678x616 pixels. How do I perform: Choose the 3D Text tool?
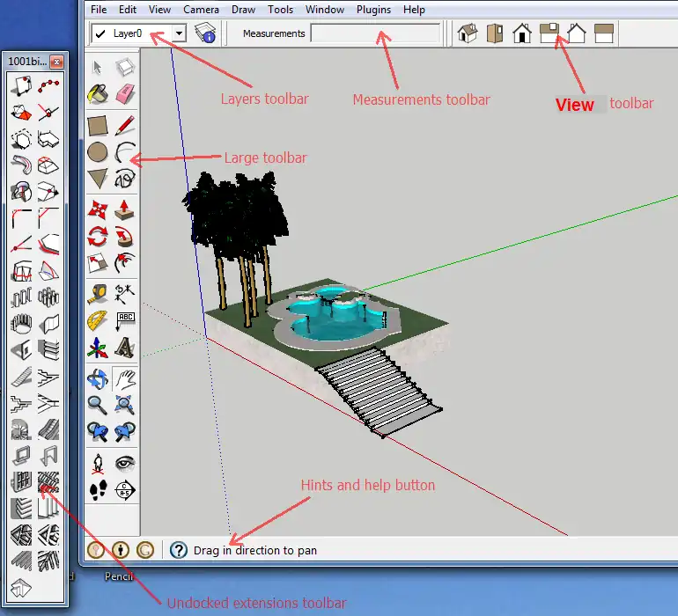point(125,349)
